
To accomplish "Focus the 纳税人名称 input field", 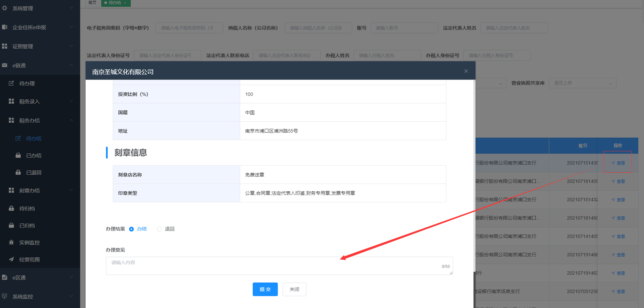I will [318, 28].
